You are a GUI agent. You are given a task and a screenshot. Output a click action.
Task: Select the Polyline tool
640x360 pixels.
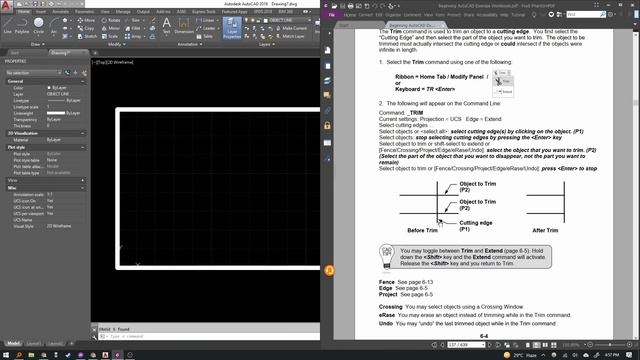22,25
